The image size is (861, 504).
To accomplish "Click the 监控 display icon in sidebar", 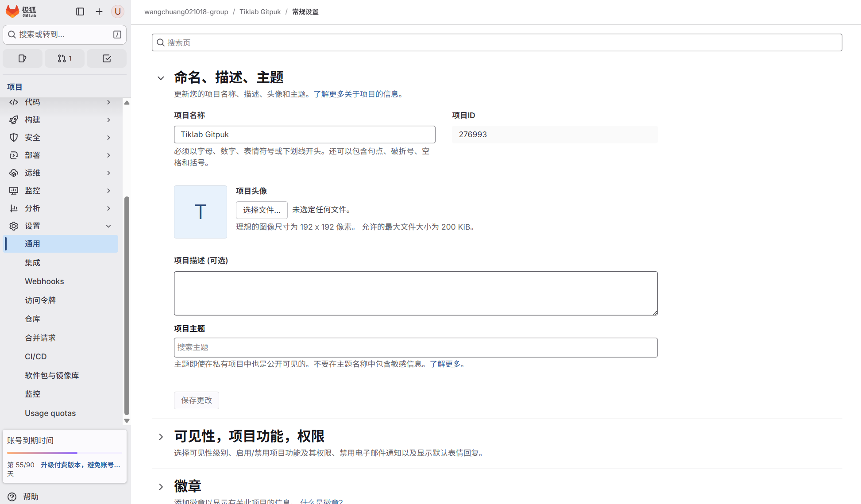I will [x=14, y=190].
